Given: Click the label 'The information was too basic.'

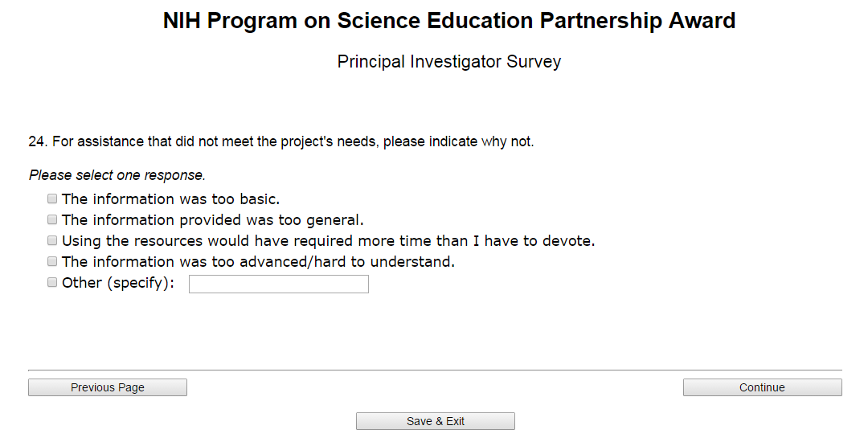Looking at the screenshot, I should [x=170, y=199].
